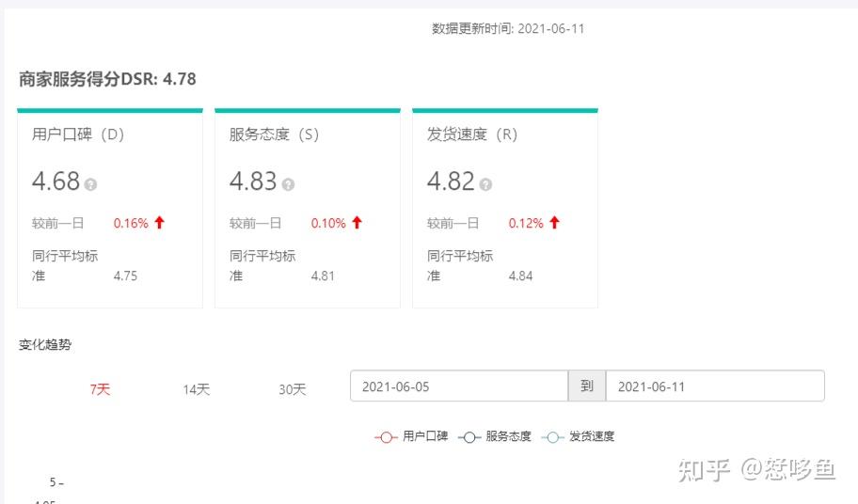This screenshot has width=858, height=504.
Task: Switch to the 30天 trend range
Action: (293, 389)
